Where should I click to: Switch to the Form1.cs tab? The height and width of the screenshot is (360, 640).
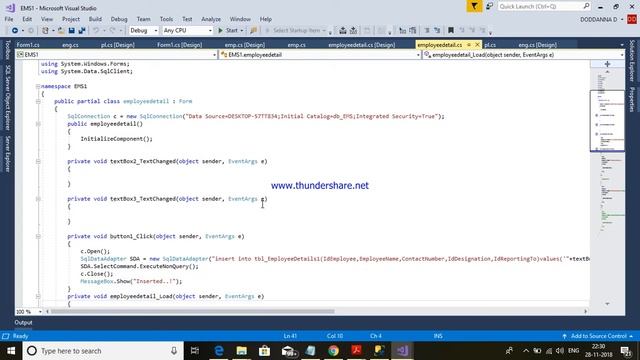tap(28, 45)
